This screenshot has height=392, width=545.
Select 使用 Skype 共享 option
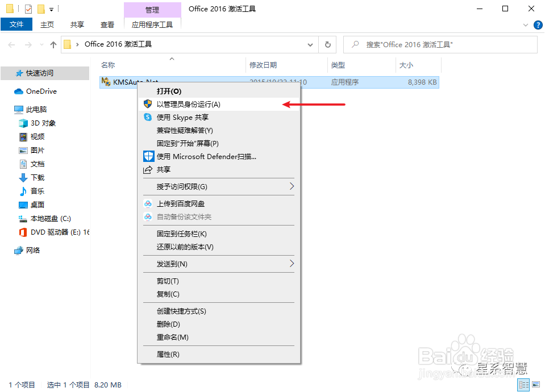click(219, 117)
